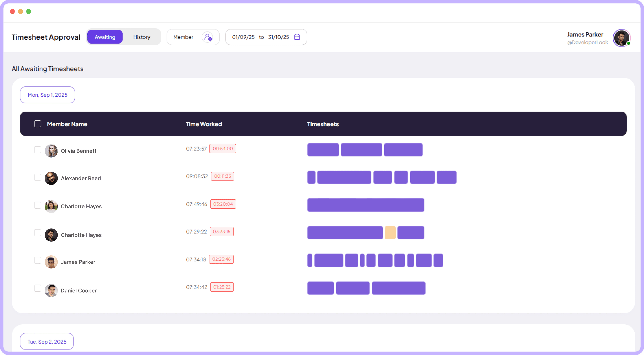Image resolution: width=644 pixels, height=355 pixels.
Task: Check Olivia Bennett's row checkbox
Action: 38,150
